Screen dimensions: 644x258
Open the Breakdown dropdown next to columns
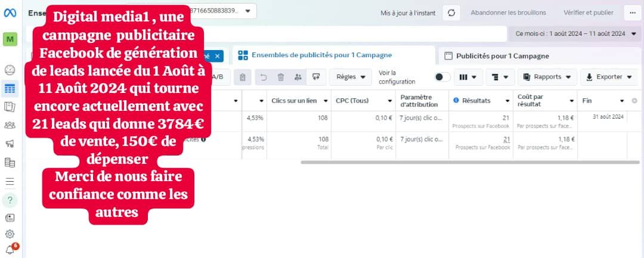pyautogui.click(x=500, y=77)
